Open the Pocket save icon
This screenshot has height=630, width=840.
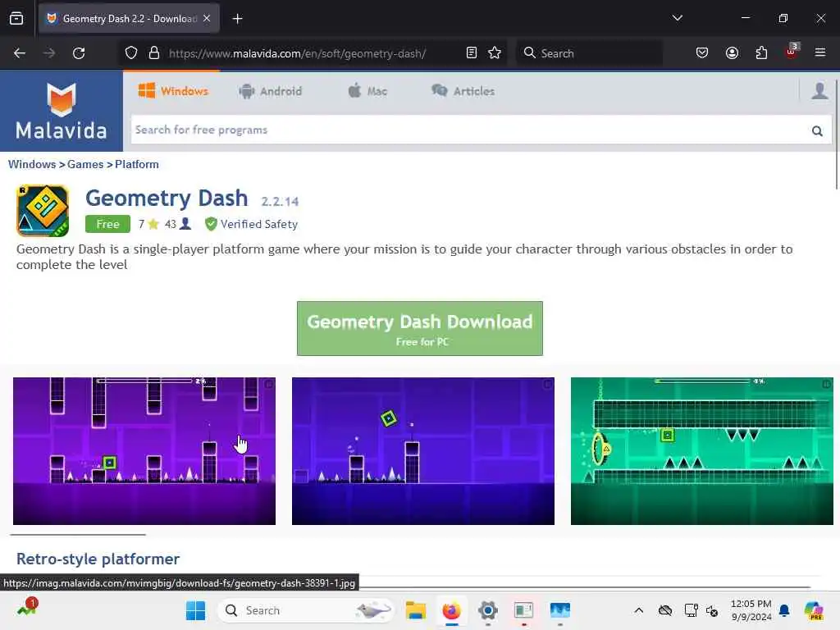pos(702,53)
